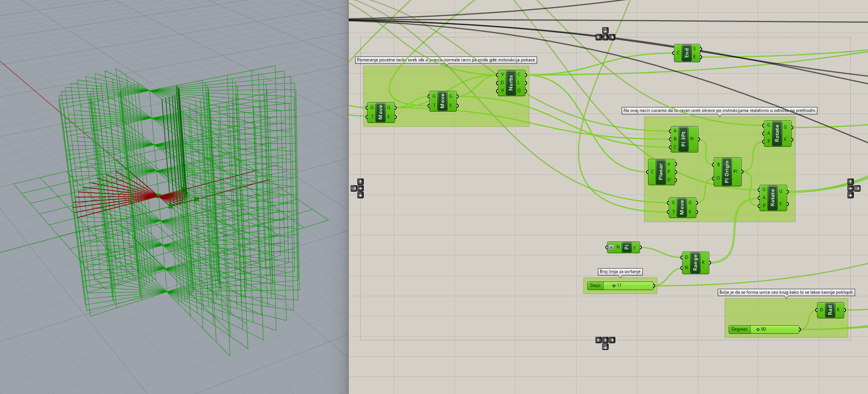Click distribute vertically icon at top handle
The height and width of the screenshot is (394, 868).
click(605, 30)
